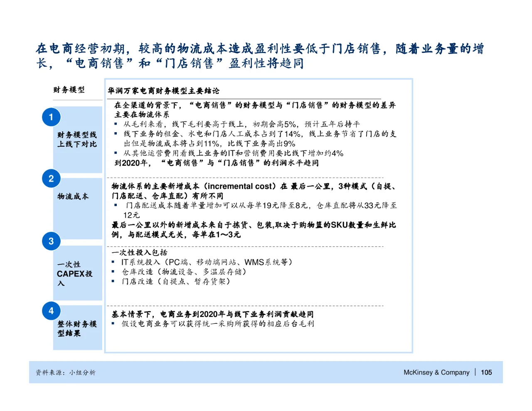
Task: Click the 资料来源：小组分析 source note
Action: 66,373
